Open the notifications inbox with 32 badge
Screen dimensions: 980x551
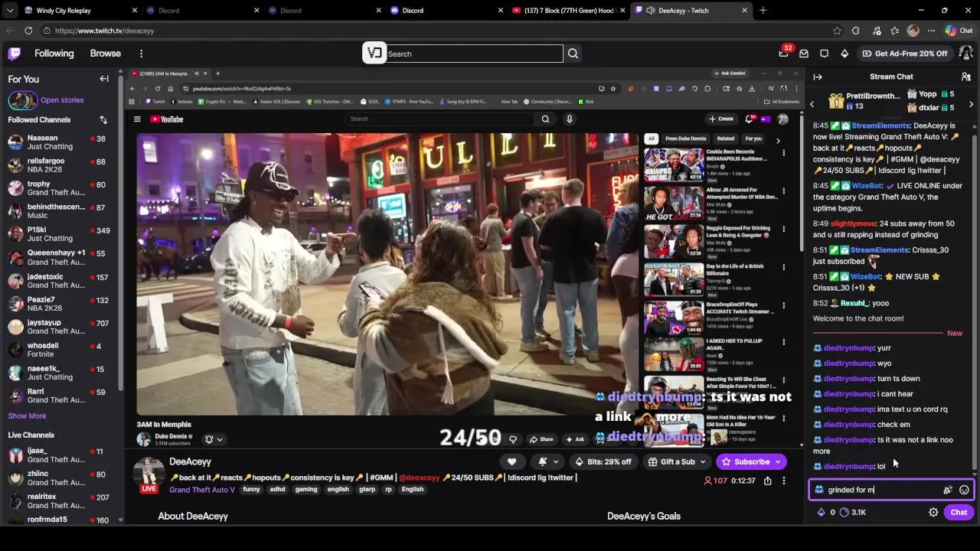pos(783,53)
